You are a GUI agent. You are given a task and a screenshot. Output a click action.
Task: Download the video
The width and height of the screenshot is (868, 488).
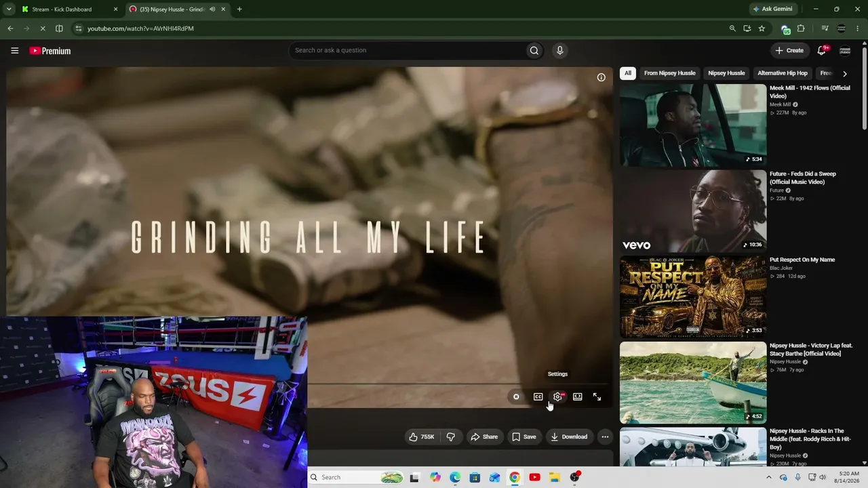[x=569, y=437]
